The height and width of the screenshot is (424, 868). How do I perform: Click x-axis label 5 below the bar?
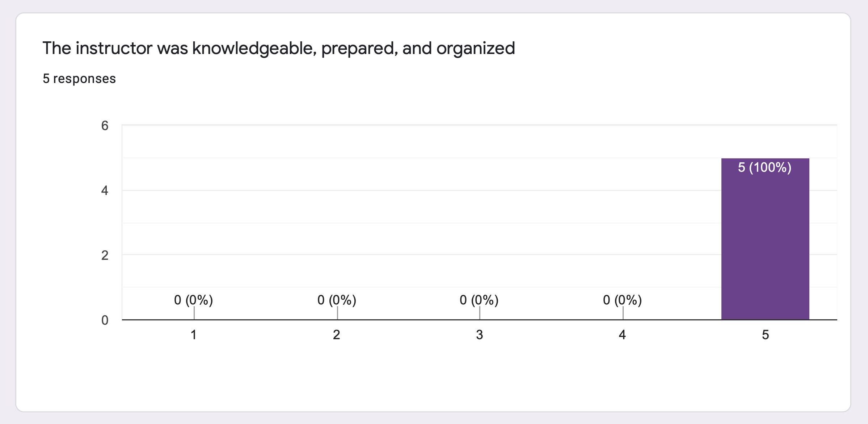[765, 335]
